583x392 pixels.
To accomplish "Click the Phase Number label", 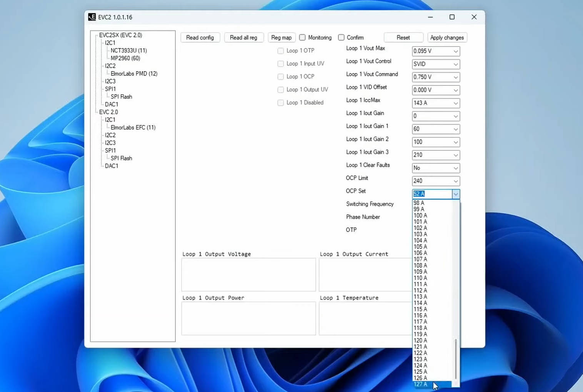I will pos(363,217).
